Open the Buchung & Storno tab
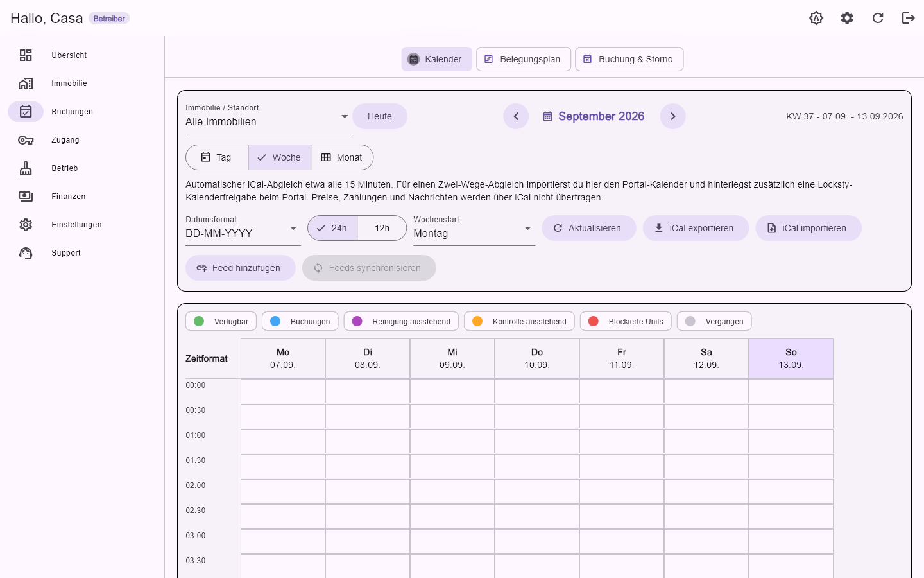924x578 pixels. point(629,59)
